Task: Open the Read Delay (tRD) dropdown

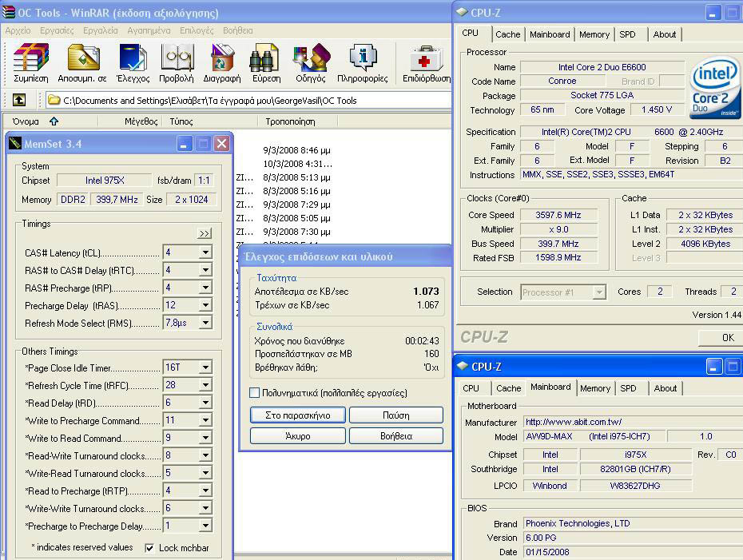Action: 205,403
